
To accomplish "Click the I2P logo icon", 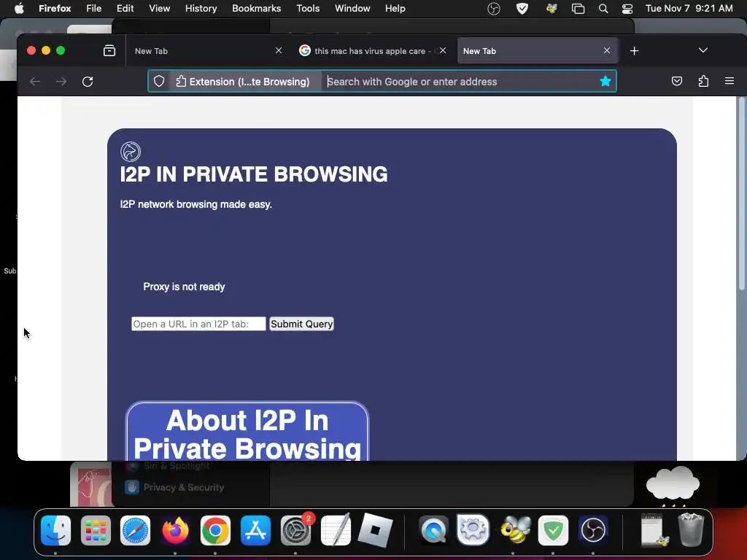I will tap(131, 152).
